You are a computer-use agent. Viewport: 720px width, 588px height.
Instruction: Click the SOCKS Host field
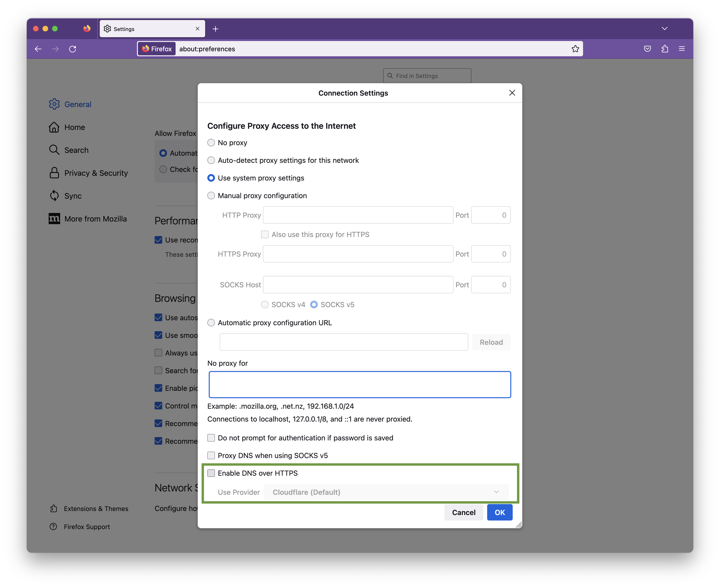pos(358,284)
